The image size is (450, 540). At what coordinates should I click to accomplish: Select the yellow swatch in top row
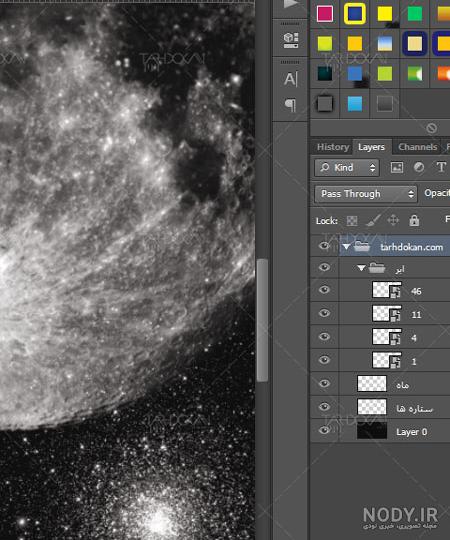(x=385, y=14)
